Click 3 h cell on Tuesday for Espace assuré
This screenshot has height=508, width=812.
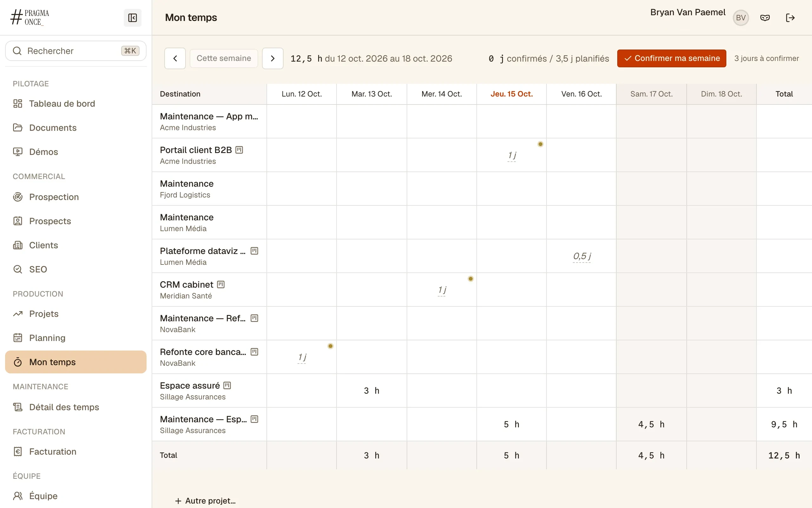click(372, 391)
